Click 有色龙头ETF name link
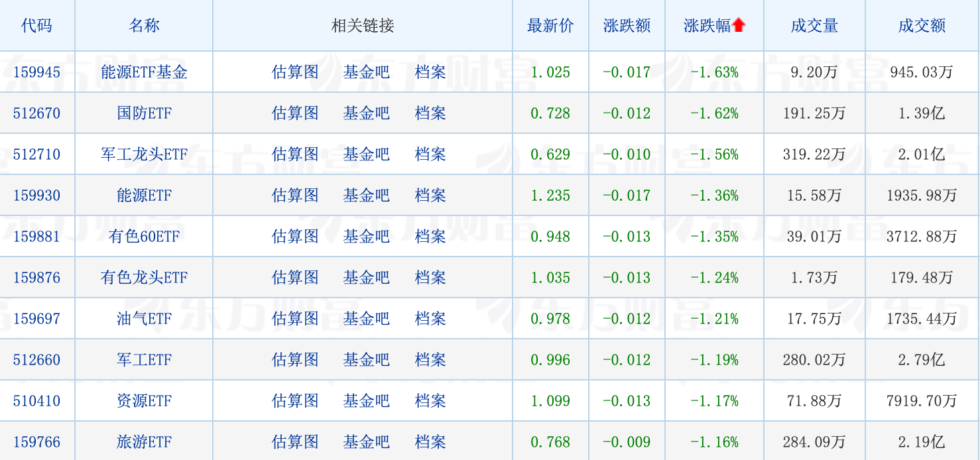 (x=144, y=278)
